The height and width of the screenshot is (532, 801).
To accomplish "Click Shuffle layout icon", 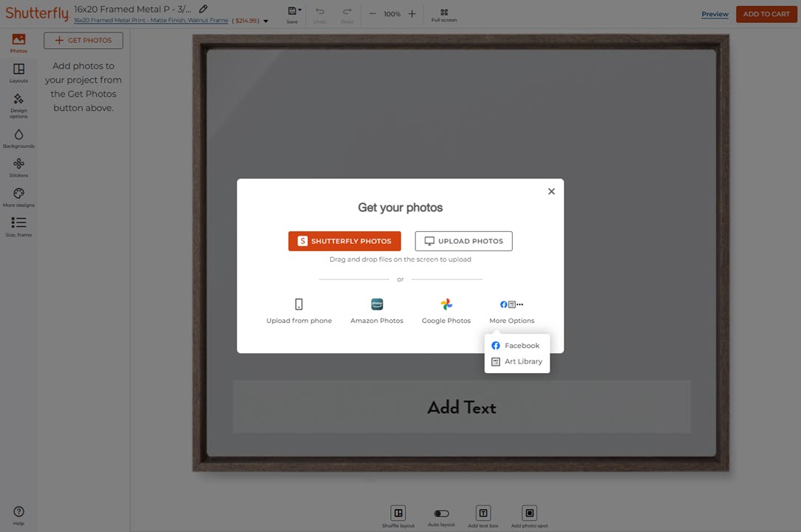I will (x=398, y=516).
